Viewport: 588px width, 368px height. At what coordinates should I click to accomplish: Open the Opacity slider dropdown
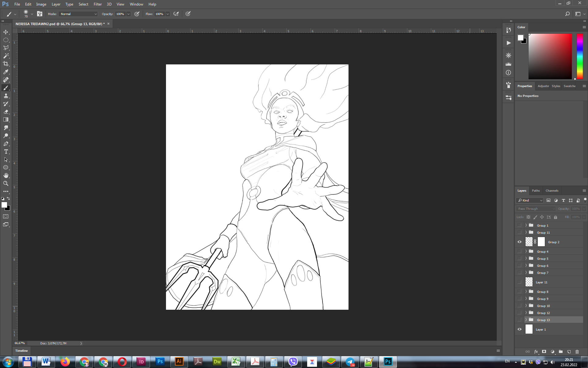[128, 14]
